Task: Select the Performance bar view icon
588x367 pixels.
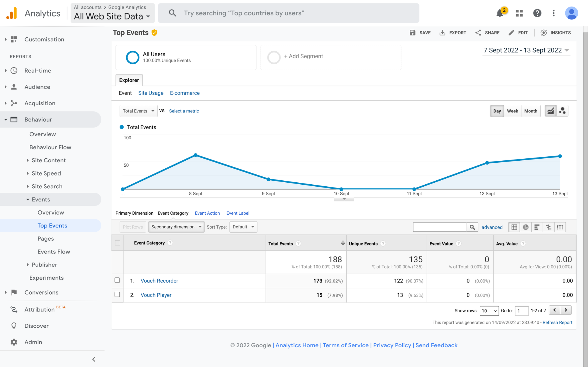Action: (x=537, y=227)
